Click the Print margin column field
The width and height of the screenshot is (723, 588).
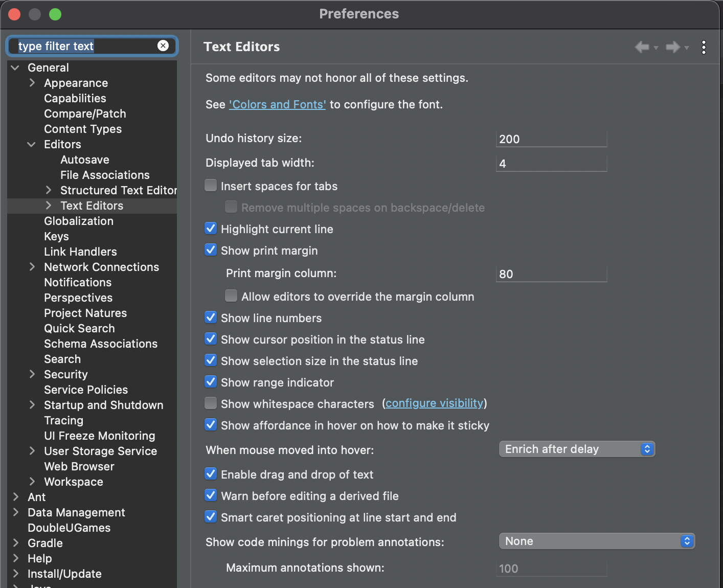point(551,274)
